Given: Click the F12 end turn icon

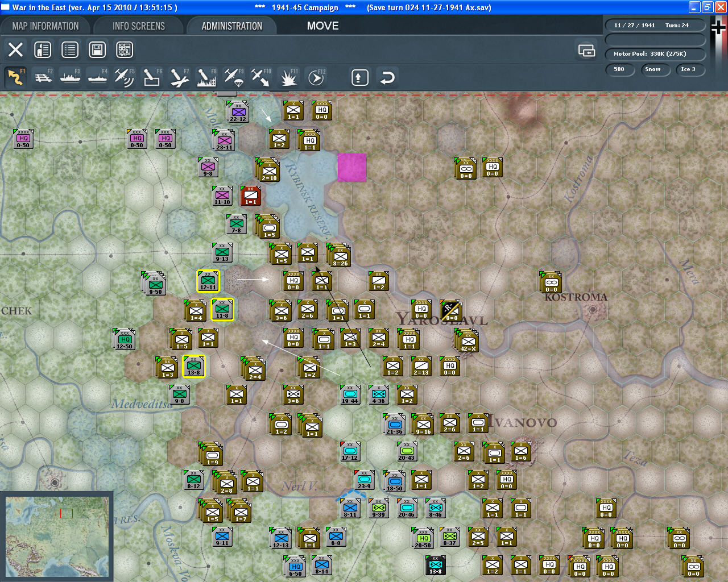Looking at the screenshot, I should (x=316, y=77).
